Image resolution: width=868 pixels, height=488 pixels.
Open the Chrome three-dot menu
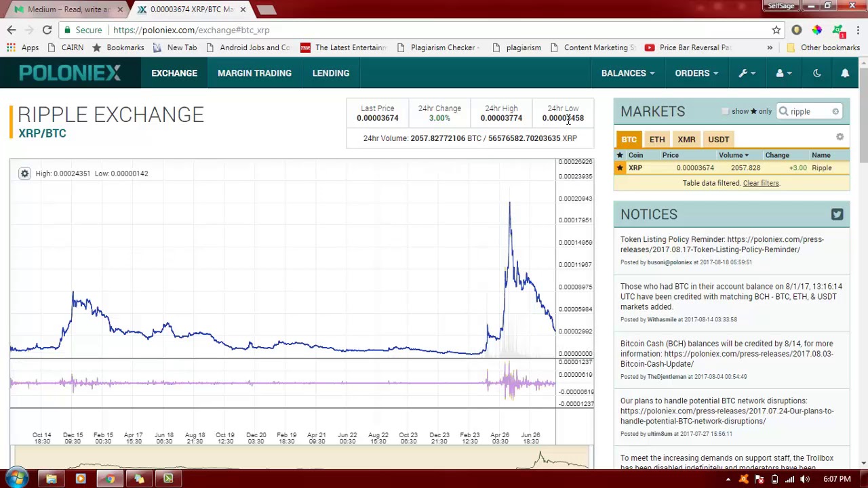[858, 30]
